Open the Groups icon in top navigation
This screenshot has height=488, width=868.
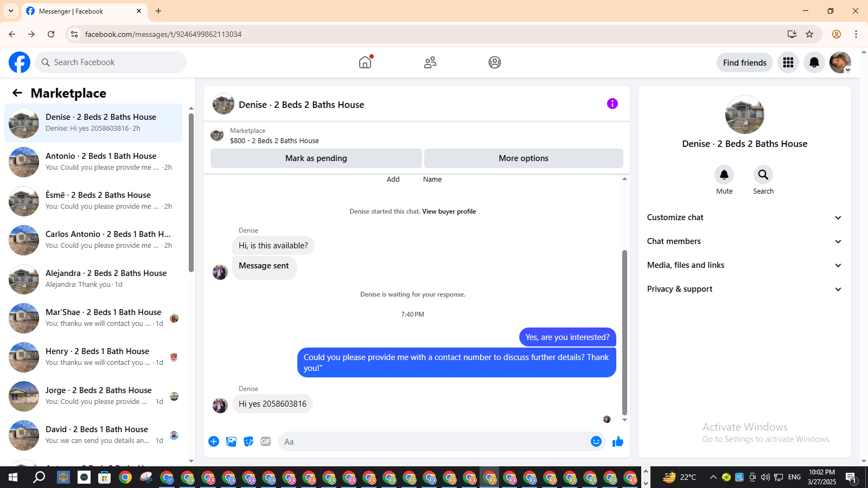pyautogui.click(x=495, y=62)
